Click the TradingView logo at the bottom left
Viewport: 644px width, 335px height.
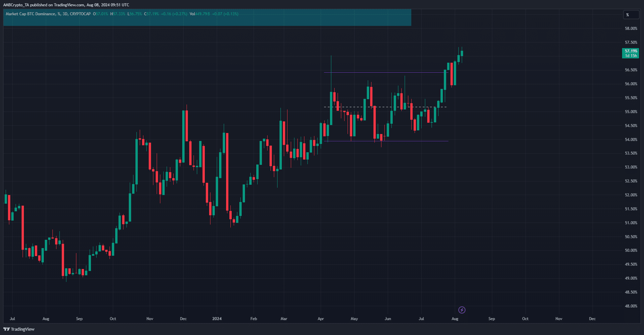[19, 329]
